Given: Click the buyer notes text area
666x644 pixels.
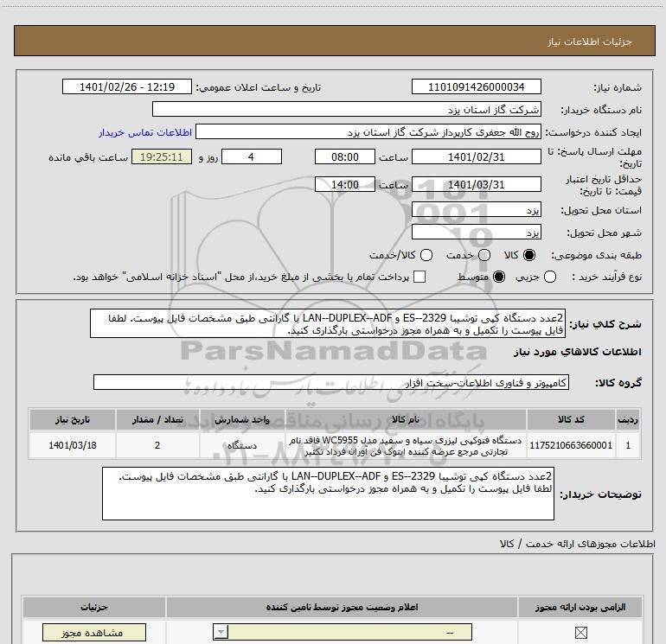Looking at the screenshot, I should click(328, 494).
